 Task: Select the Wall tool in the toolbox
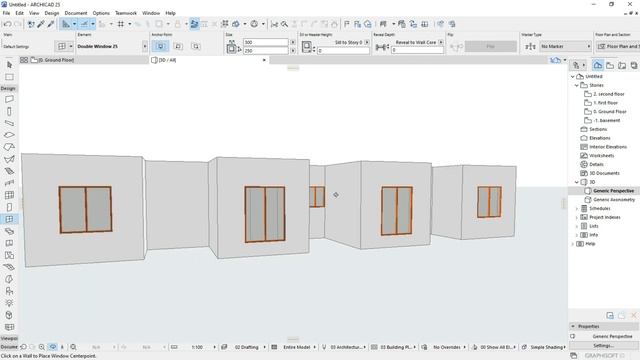point(9,99)
